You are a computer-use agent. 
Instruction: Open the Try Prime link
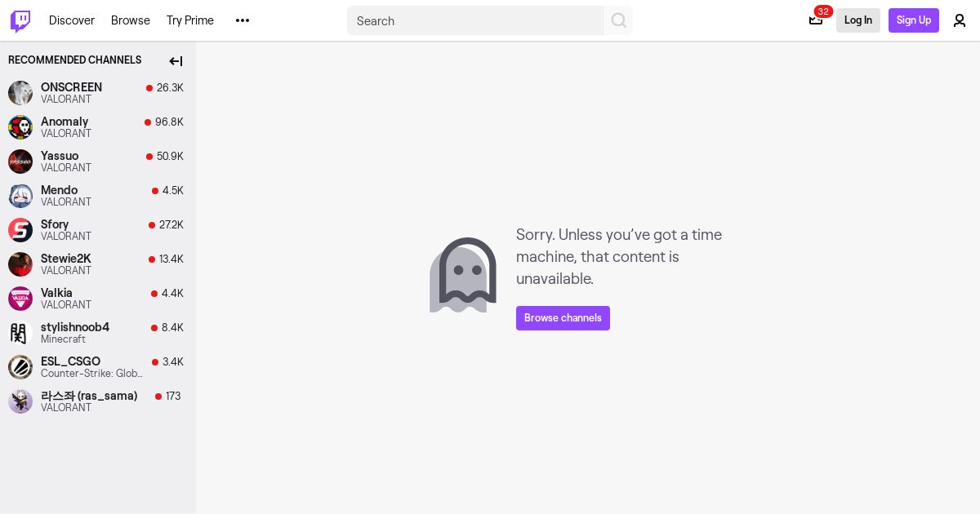click(190, 20)
